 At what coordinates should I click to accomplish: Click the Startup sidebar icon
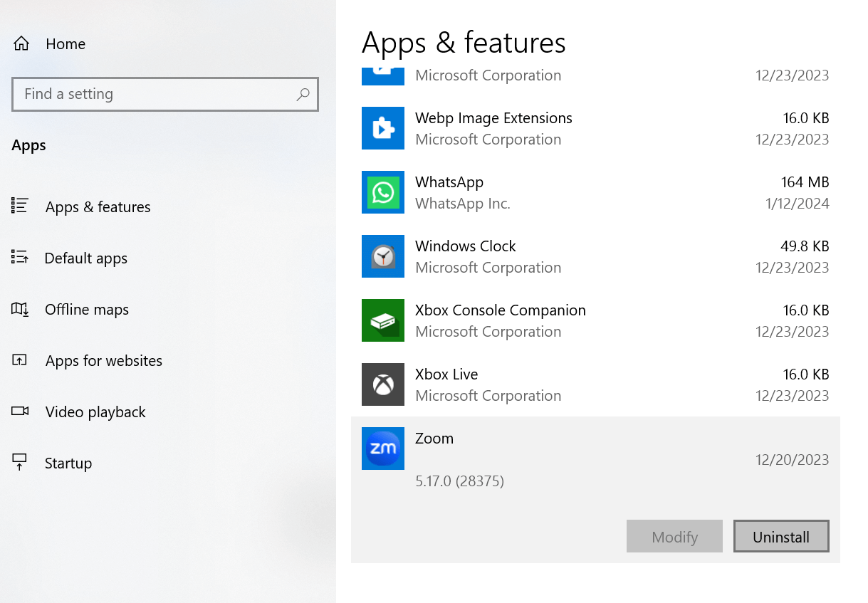(19, 463)
